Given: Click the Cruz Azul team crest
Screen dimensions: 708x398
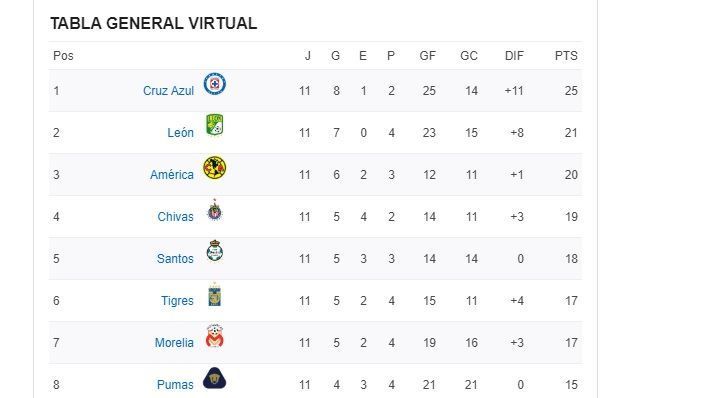Looking at the screenshot, I should pos(214,84).
